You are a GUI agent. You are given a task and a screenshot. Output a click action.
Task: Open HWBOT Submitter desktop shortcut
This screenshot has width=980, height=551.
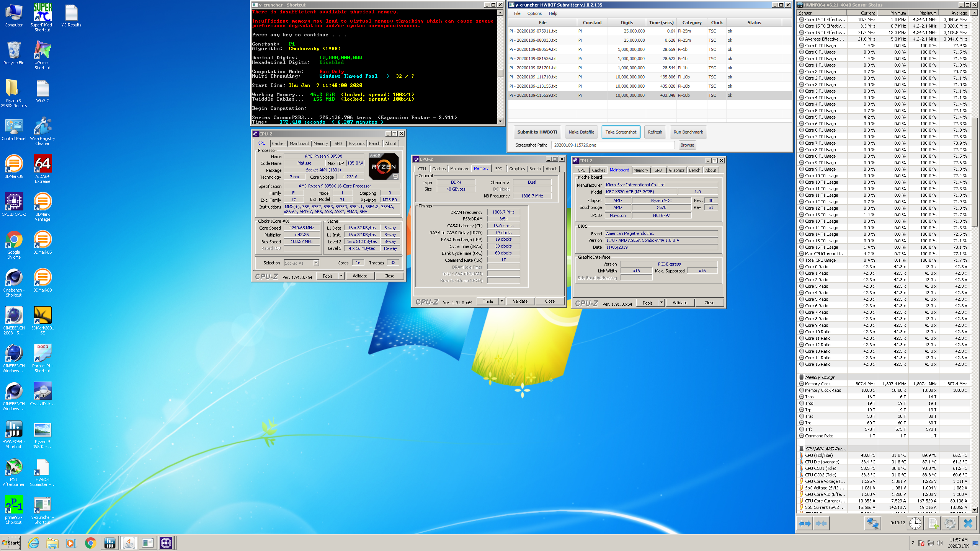point(42,473)
